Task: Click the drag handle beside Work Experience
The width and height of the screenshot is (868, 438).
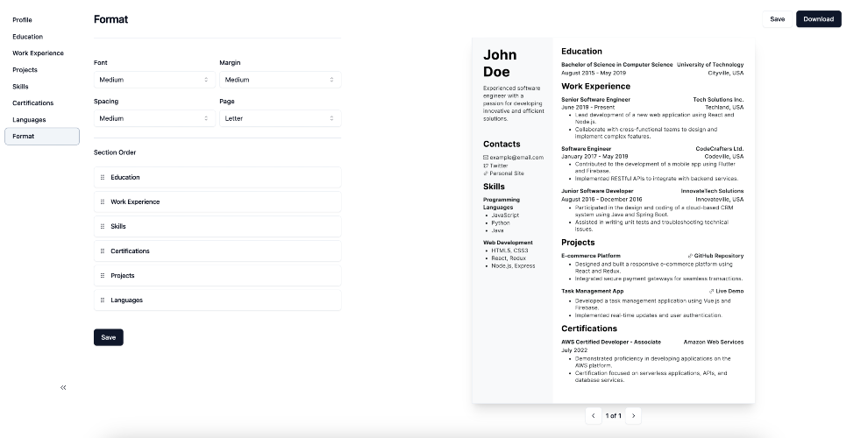Action: click(103, 201)
